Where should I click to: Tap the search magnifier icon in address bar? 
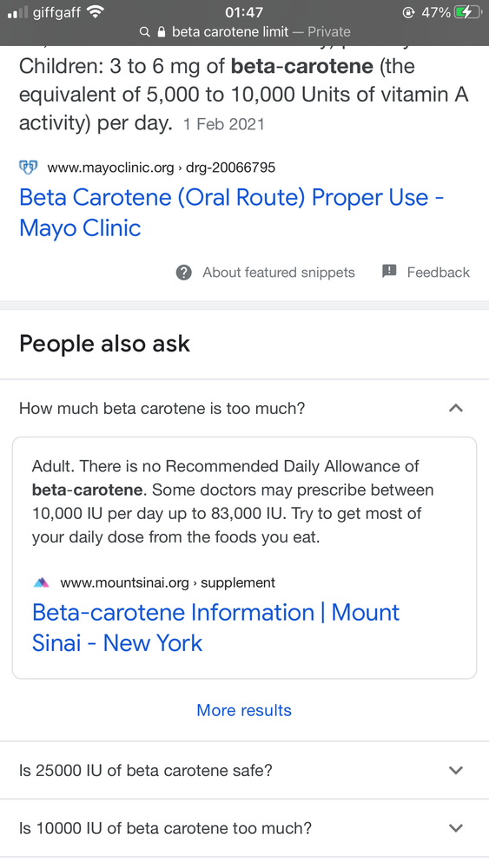(x=145, y=32)
